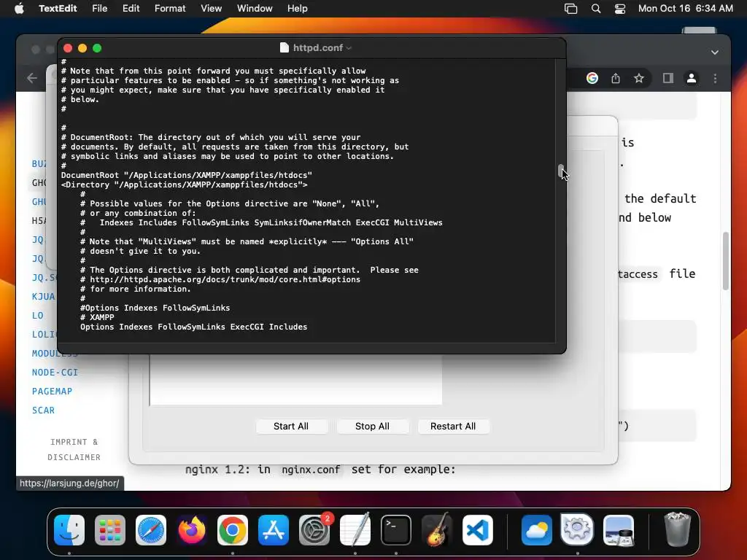
Task: Open the IMPRINT & DISCLAIMER link
Action: pos(74,449)
